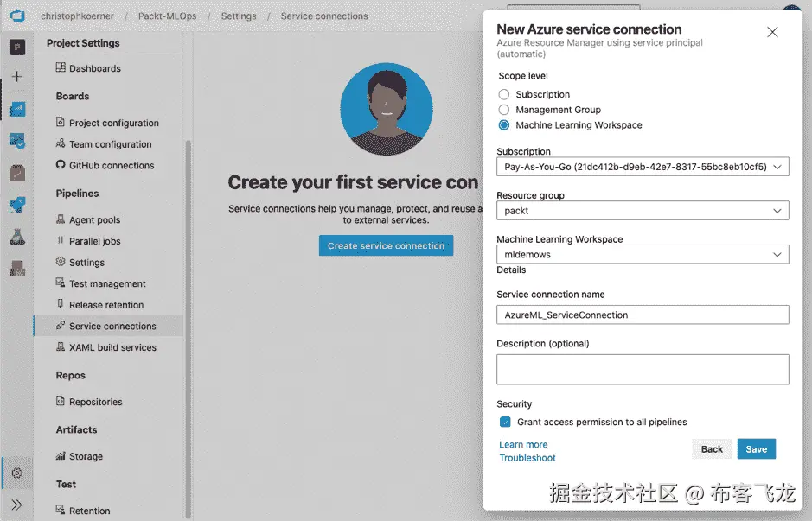Viewport: 812px width, 521px height.
Task: Open the Troubleshoot link
Action: (527, 458)
